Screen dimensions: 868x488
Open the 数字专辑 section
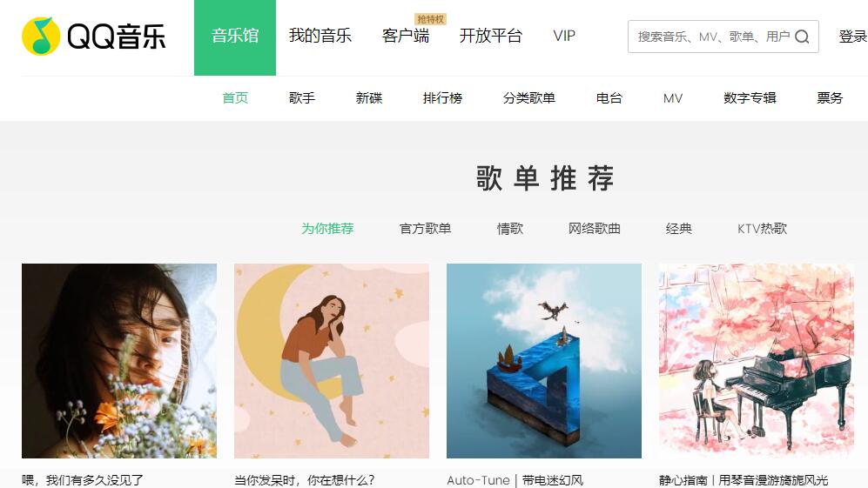point(750,98)
